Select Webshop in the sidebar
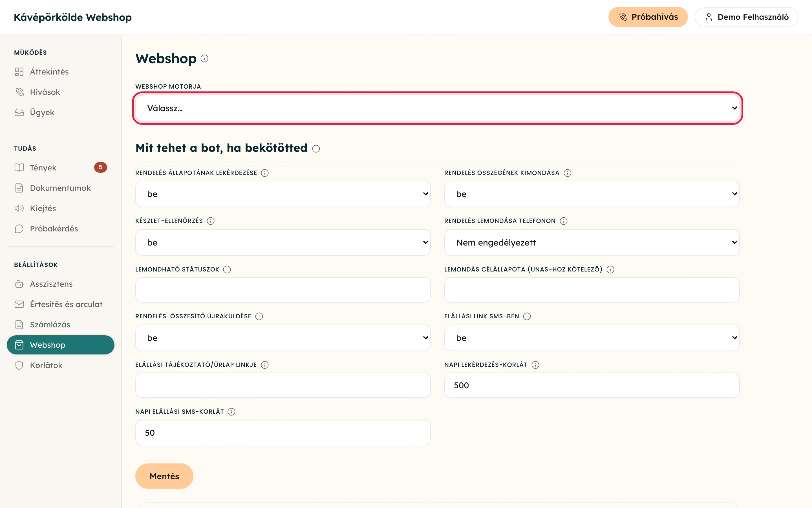 (x=60, y=345)
